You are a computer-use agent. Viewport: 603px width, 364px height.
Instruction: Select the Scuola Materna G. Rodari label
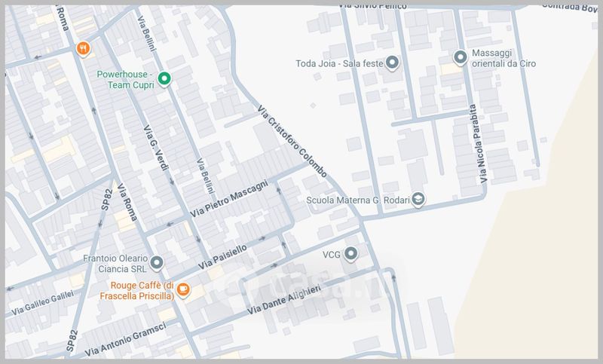[x=358, y=200]
